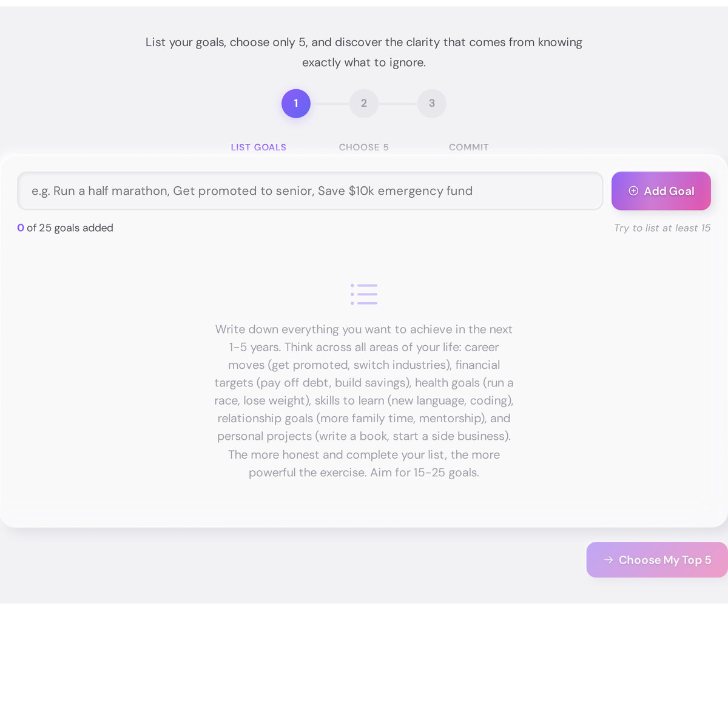Click the connector line between steps 1 and 2
Screen dimensions: 728x728
(329, 103)
